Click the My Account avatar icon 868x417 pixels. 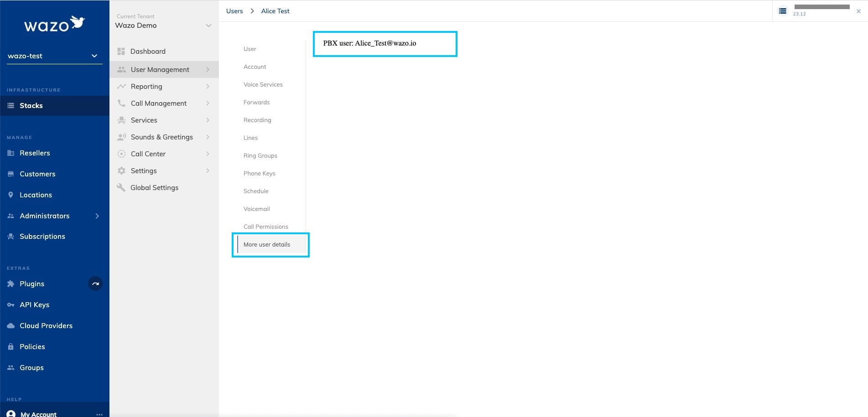11,414
